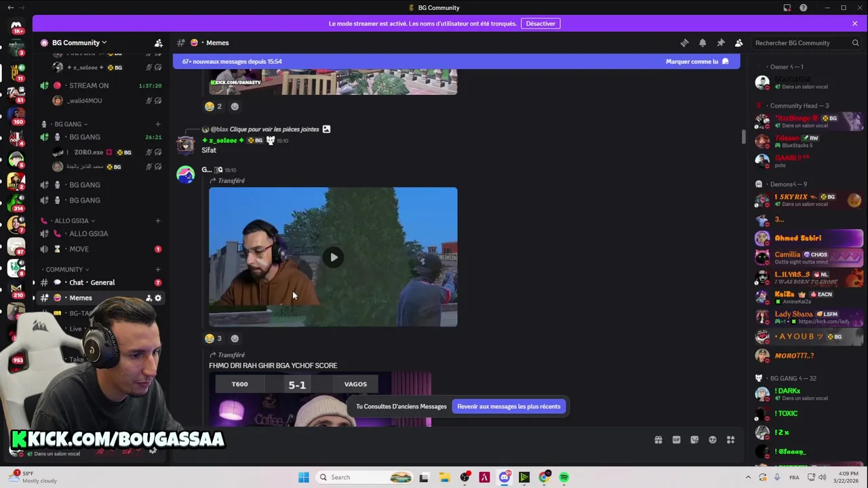The height and width of the screenshot is (488, 868).
Task: Open the Chat • General channel
Action: click(100, 283)
